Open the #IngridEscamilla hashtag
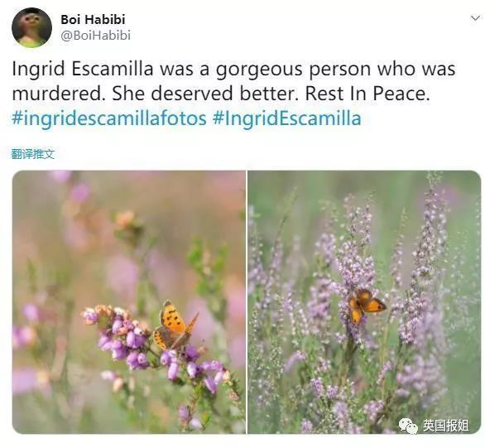Screen dimensions: 485x448 click(x=286, y=118)
